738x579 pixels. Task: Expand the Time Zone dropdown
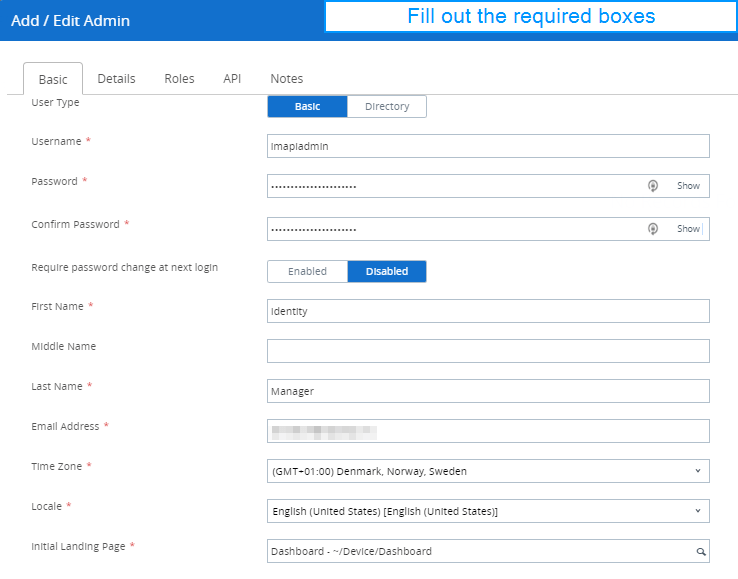click(x=488, y=471)
